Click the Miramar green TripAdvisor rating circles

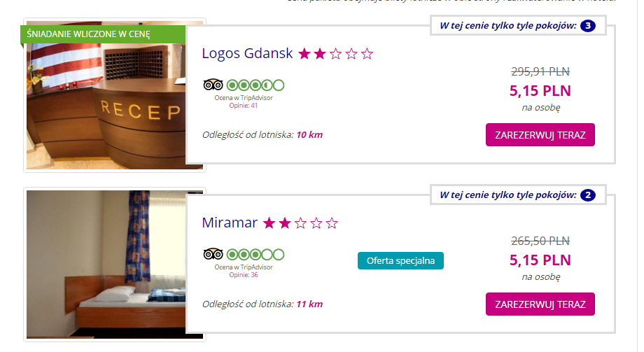click(x=255, y=254)
